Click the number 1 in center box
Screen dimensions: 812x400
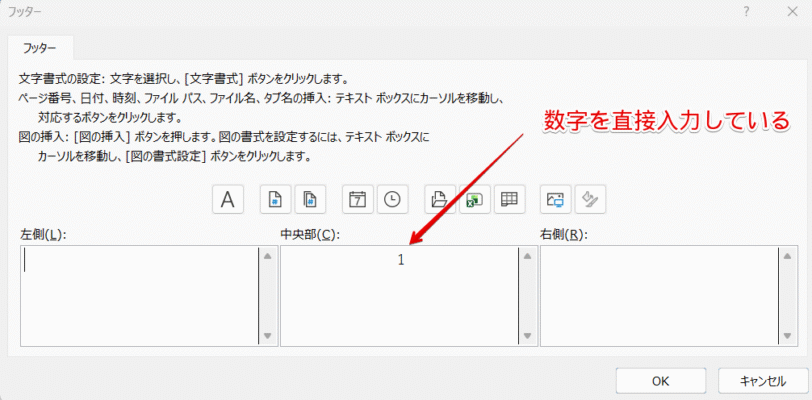[x=401, y=260]
